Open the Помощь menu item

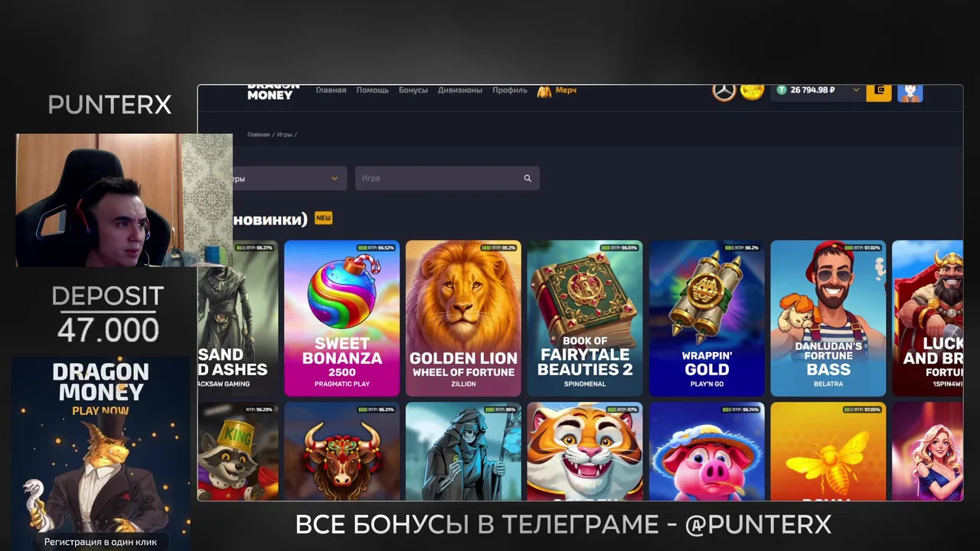coord(372,90)
